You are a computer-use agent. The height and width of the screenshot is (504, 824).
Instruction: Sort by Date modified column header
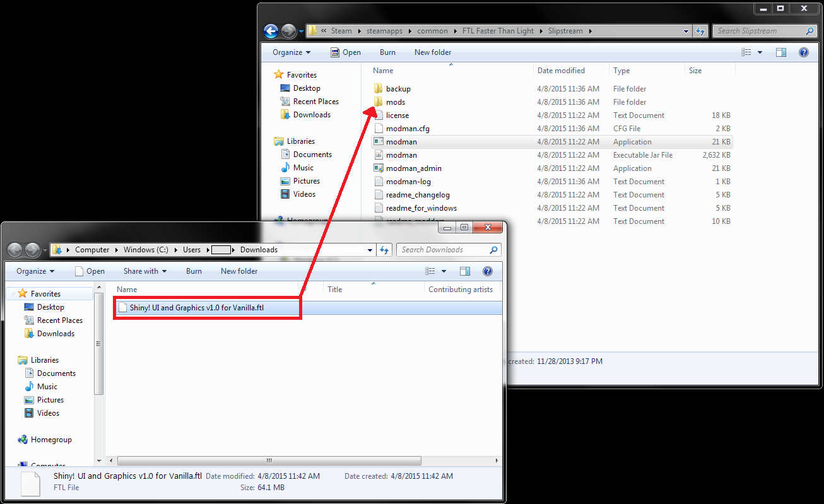[561, 71]
